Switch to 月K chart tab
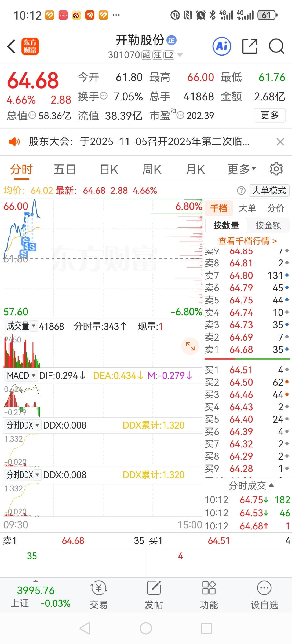 (195, 169)
